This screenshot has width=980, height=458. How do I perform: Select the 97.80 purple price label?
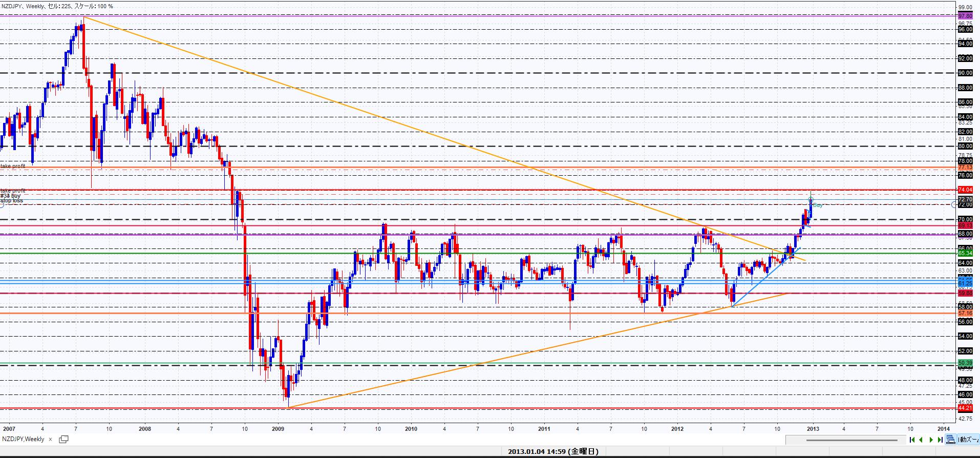[x=965, y=16]
